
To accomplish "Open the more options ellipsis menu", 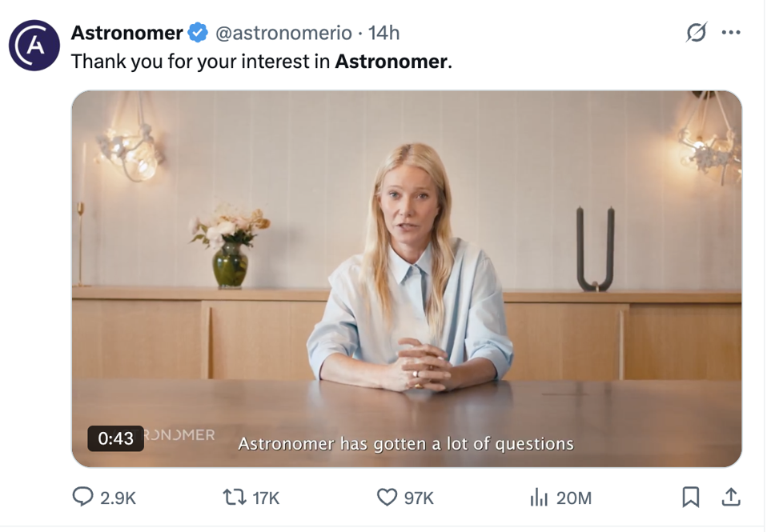I will point(730,32).
